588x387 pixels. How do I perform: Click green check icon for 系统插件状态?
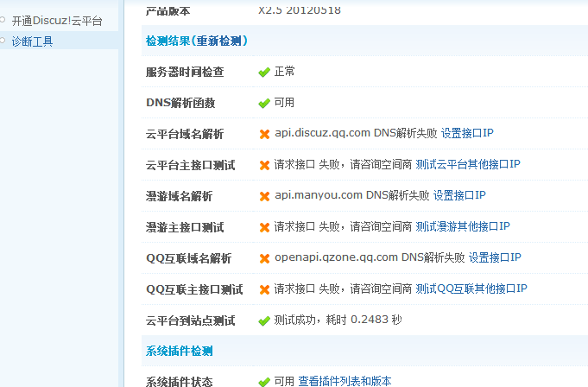(264, 382)
